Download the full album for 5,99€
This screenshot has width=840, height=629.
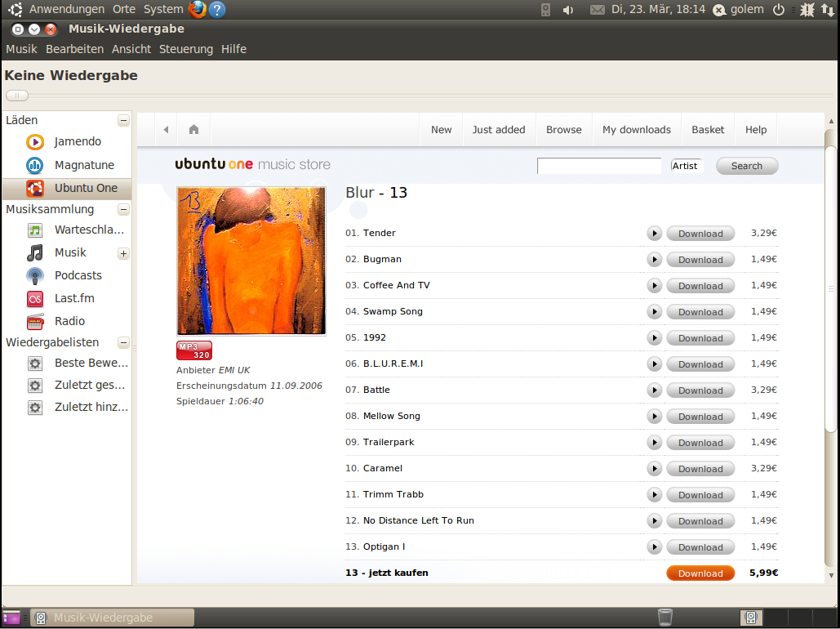700,573
